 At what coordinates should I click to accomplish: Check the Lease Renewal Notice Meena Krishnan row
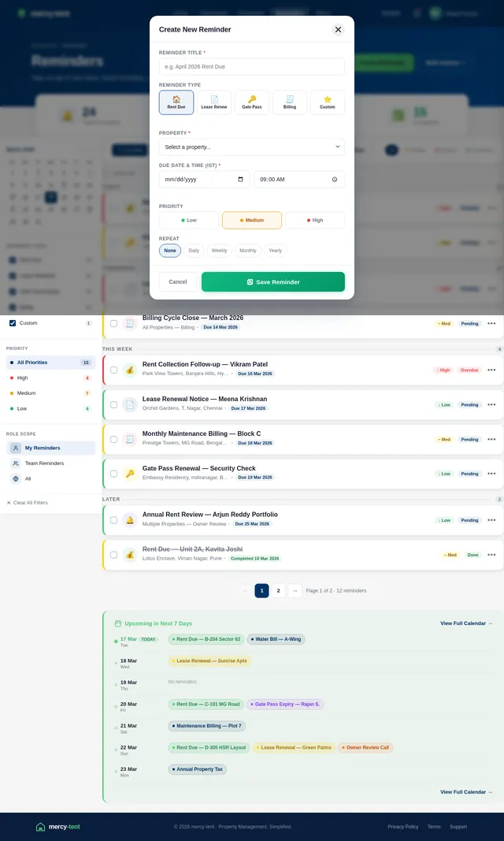(x=114, y=404)
